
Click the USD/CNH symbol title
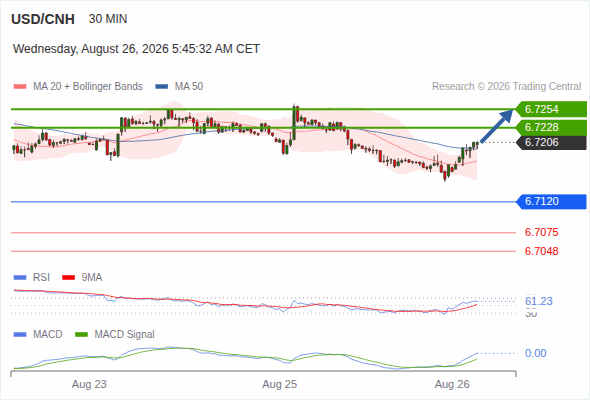pos(43,19)
